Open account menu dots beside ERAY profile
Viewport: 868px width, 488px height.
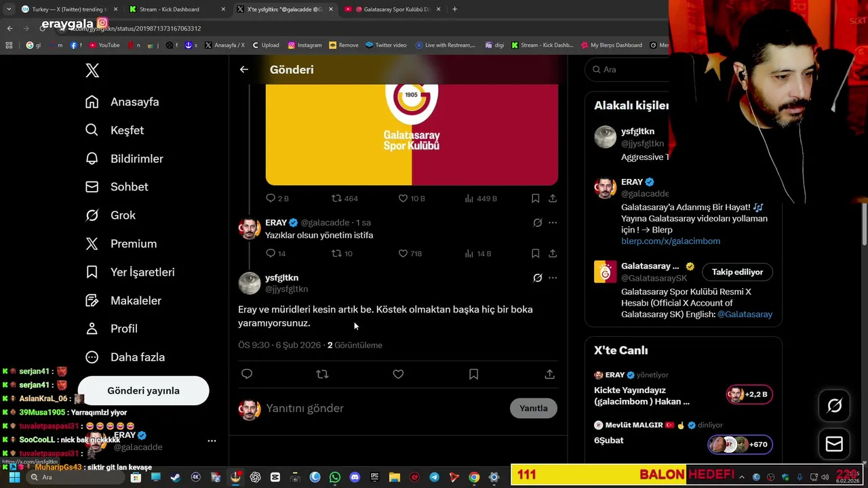[212, 441]
